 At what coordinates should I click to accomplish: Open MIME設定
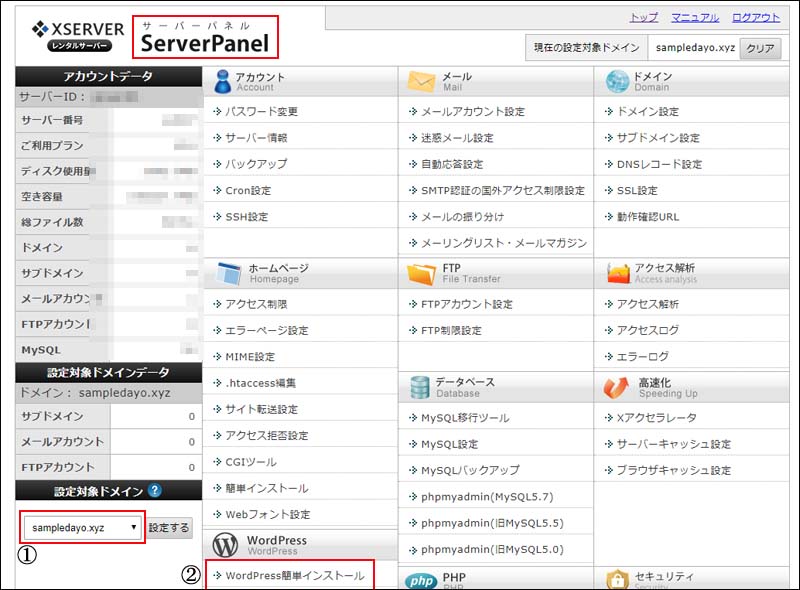(x=250, y=357)
